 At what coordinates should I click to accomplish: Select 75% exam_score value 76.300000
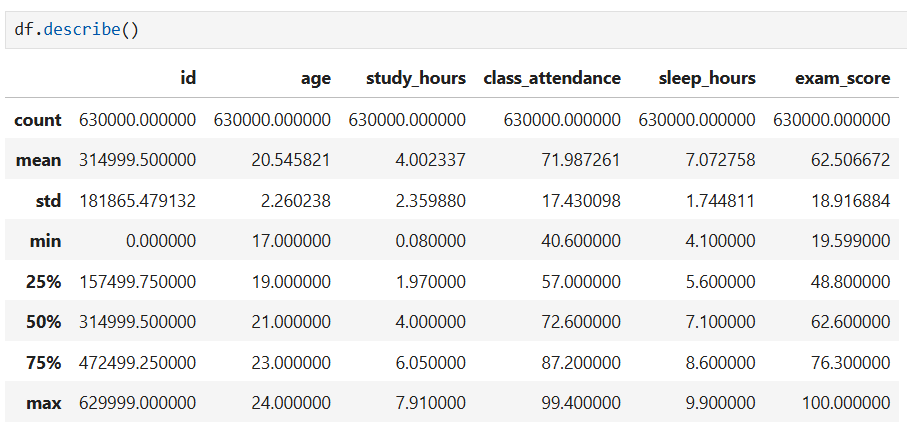coord(851,362)
